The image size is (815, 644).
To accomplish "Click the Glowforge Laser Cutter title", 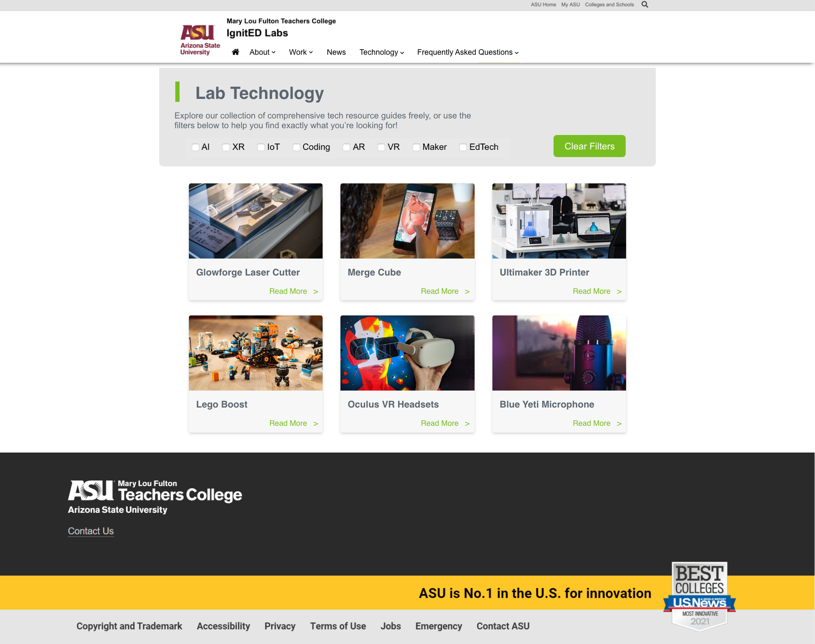I will (x=248, y=273).
